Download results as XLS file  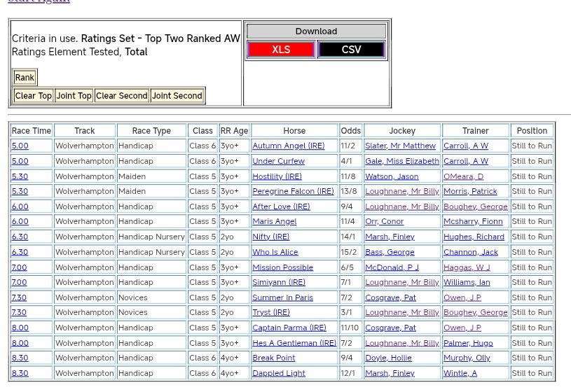coord(281,50)
